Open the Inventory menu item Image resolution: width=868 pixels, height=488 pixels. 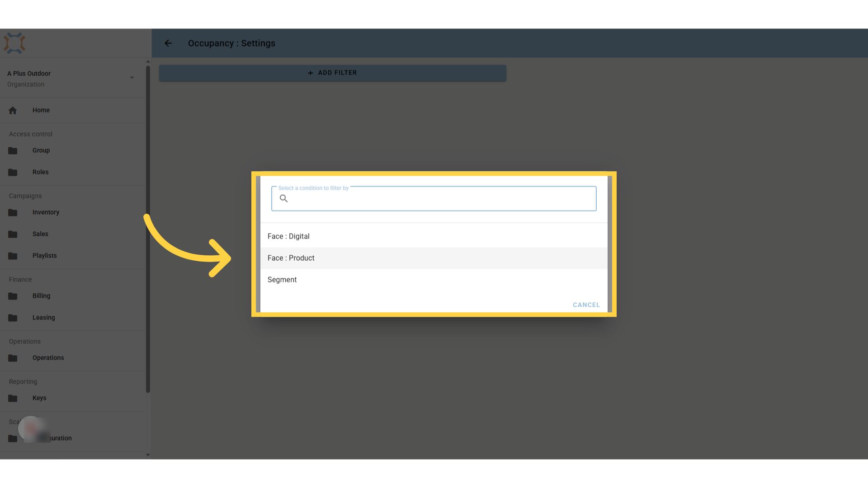tap(72, 212)
